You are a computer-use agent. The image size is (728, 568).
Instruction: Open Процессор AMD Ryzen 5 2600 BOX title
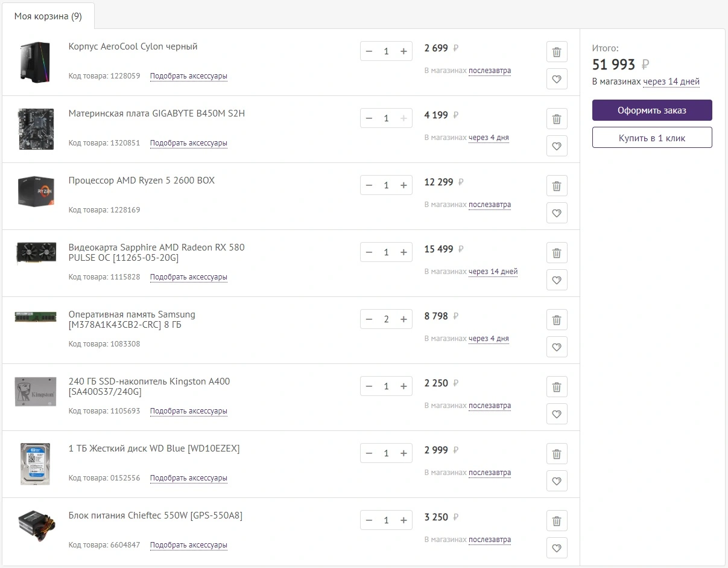pos(142,180)
